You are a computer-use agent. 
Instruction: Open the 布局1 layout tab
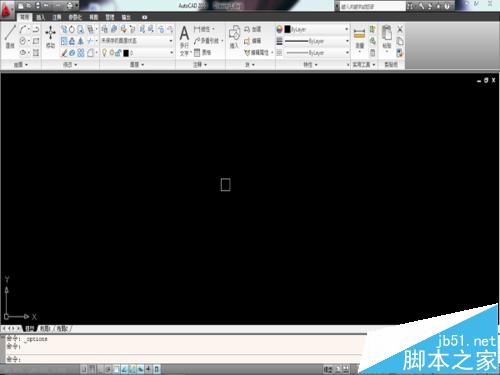click(x=45, y=329)
